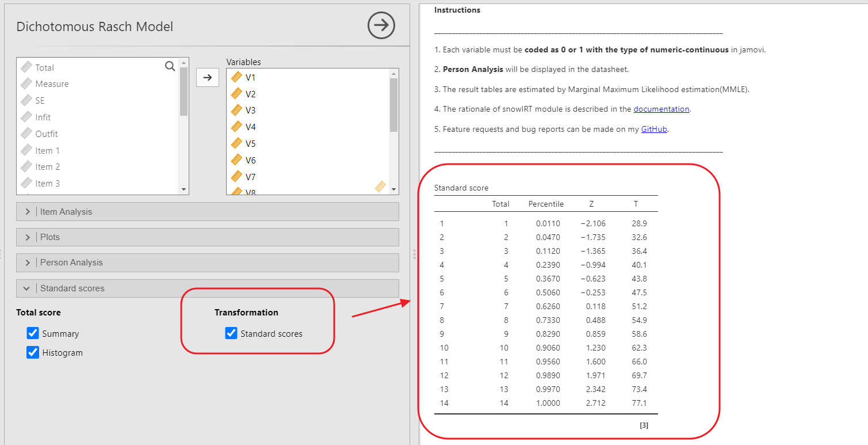The image size is (868, 445).
Task: Click Z value 2.712
Action: coord(596,403)
